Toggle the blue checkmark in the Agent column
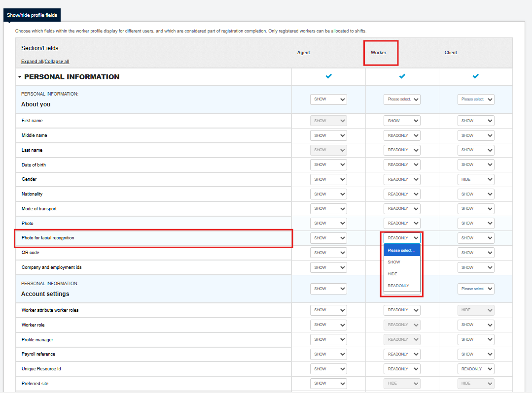532x393 pixels. [x=328, y=76]
